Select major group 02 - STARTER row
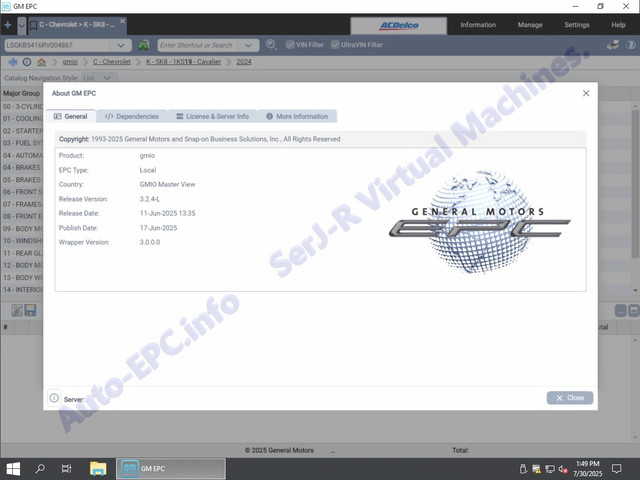 (x=22, y=131)
